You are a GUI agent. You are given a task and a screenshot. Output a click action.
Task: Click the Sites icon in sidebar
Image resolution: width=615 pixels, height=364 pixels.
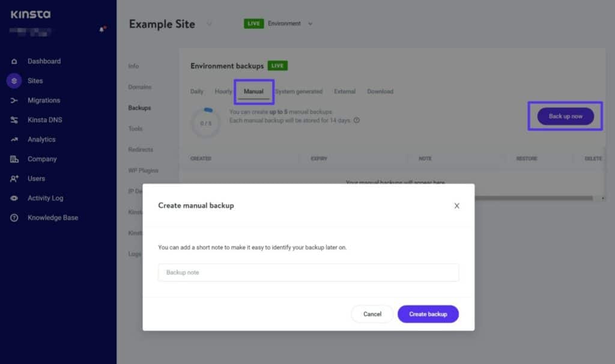(14, 80)
